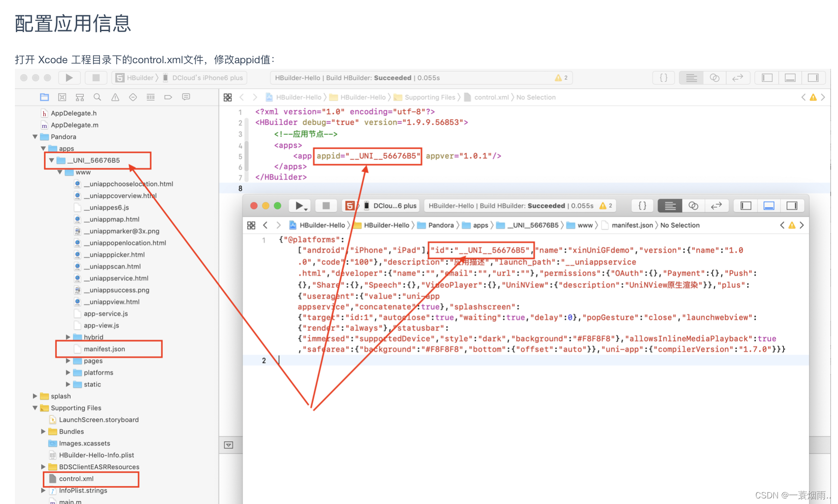Toggle navigator pane in front window toolbar
The height and width of the screenshot is (504, 838).
coord(746,206)
